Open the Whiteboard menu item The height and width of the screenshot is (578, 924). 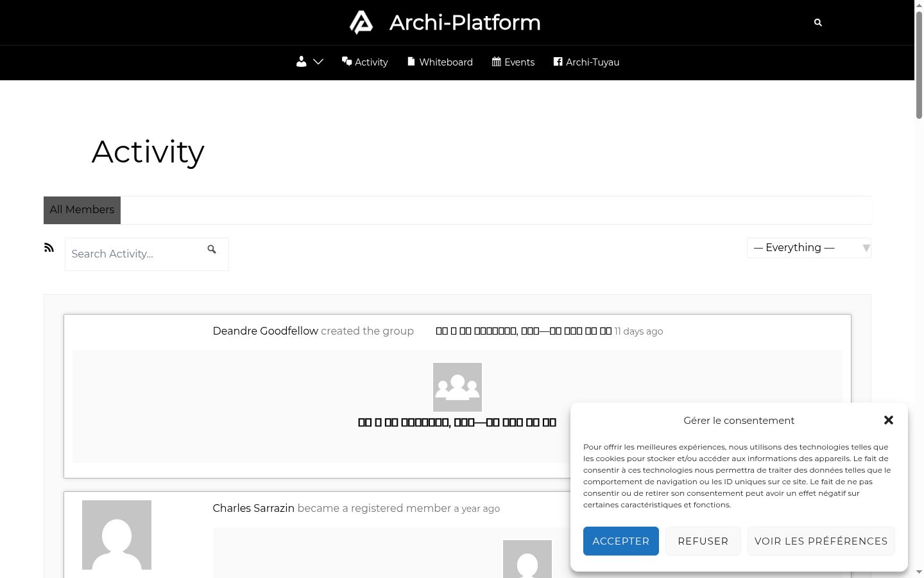(x=440, y=62)
